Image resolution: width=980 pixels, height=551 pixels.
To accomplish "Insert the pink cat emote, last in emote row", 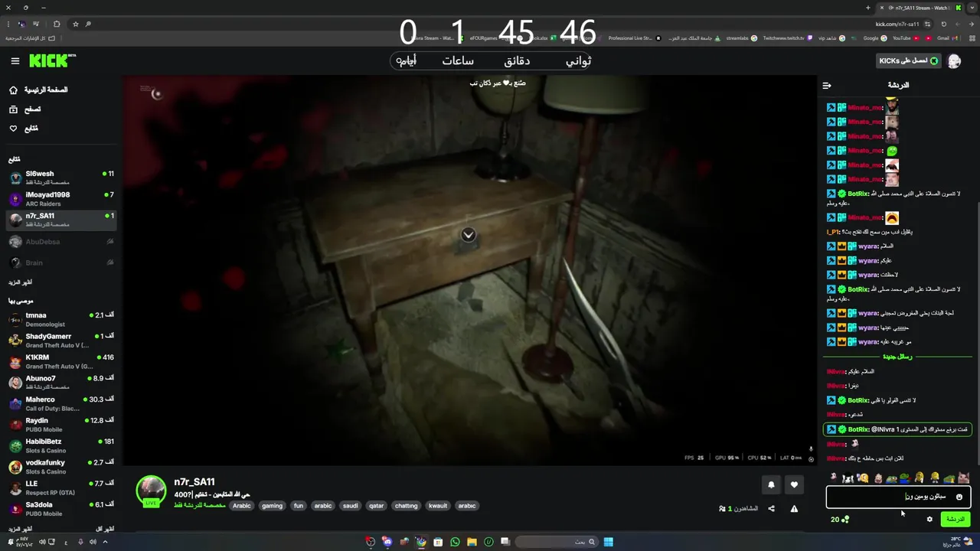I will (x=963, y=478).
